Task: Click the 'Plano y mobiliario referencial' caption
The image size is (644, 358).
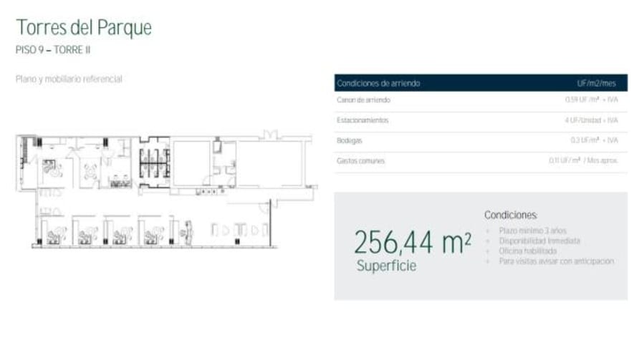Action: (x=69, y=79)
